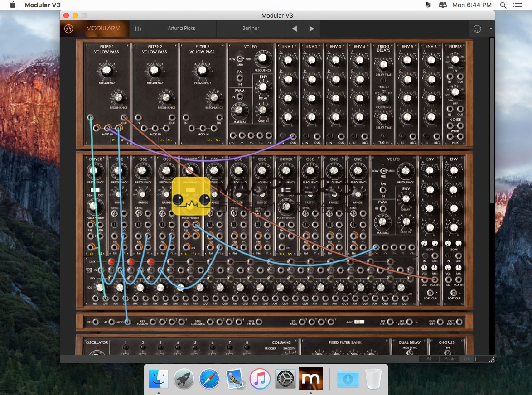Click the Filter 1 Frequency knob
Image resolution: width=532 pixels, height=395 pixels.
[107, 70]
